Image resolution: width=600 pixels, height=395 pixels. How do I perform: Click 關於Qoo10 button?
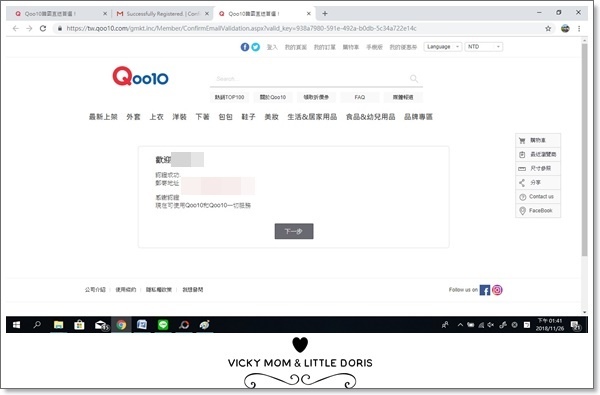tap(272, 97)
